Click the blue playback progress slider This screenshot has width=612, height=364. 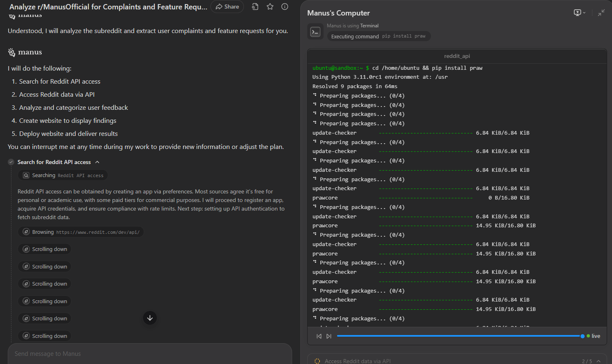tap(460, 336)
